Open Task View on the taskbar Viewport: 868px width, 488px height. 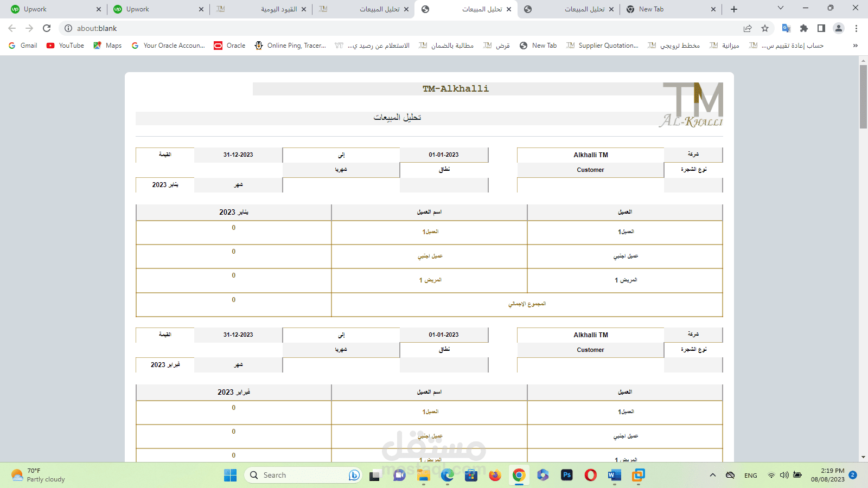coord(375,475)
